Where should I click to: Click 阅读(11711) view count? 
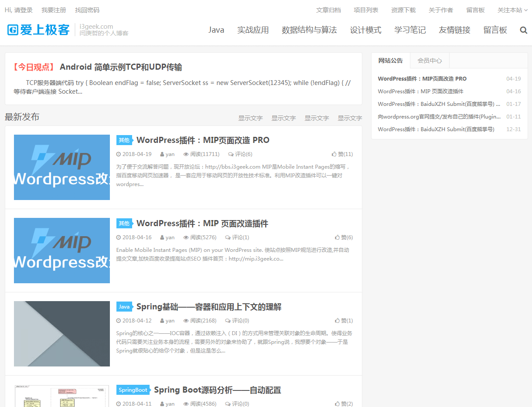pyautogui.click(x=201, y=154)
